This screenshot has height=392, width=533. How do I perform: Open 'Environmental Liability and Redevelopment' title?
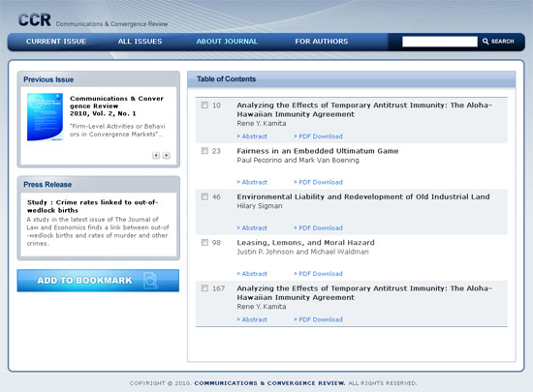point(363,196)
